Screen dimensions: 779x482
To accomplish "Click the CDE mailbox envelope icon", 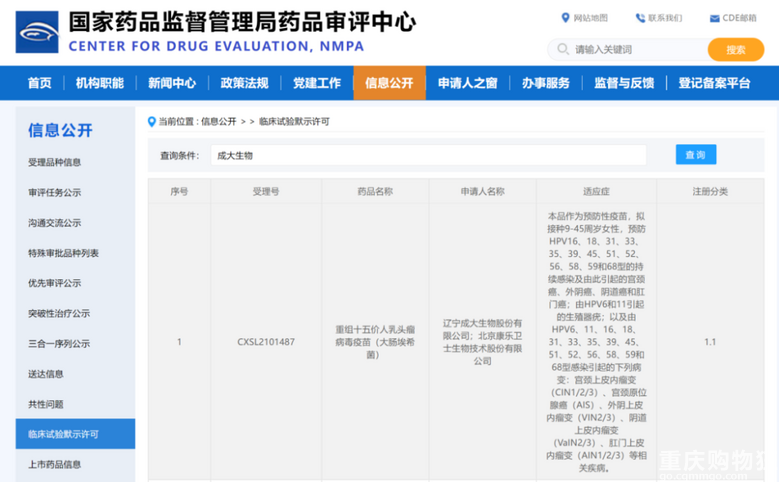I will click(714, 18).
